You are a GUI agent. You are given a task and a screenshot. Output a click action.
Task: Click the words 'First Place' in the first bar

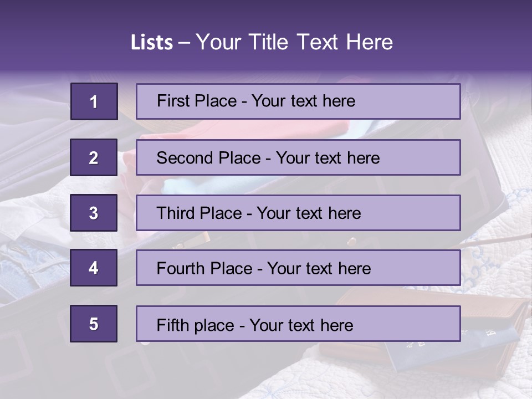pyautogui.click(x=197, y=101)
